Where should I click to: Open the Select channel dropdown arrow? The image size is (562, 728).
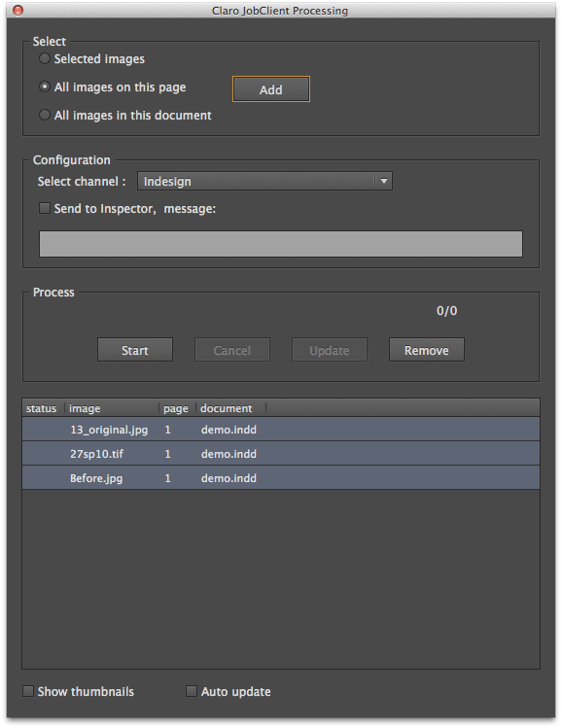[x=384, y=181]
